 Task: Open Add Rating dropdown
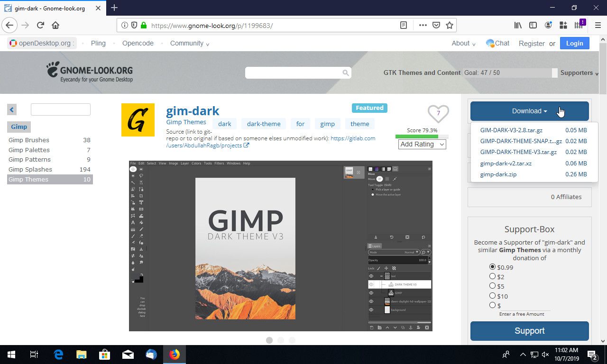tap(422, 144)
